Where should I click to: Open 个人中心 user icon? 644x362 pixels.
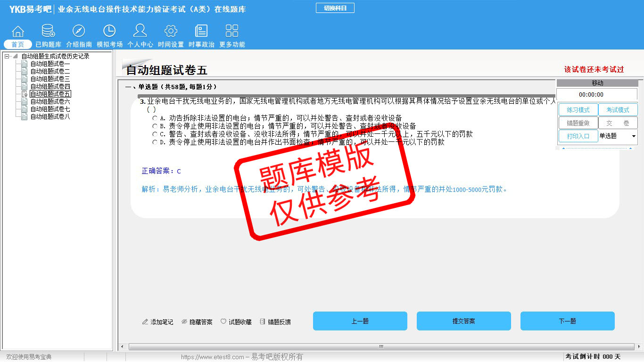click(140, 32)
